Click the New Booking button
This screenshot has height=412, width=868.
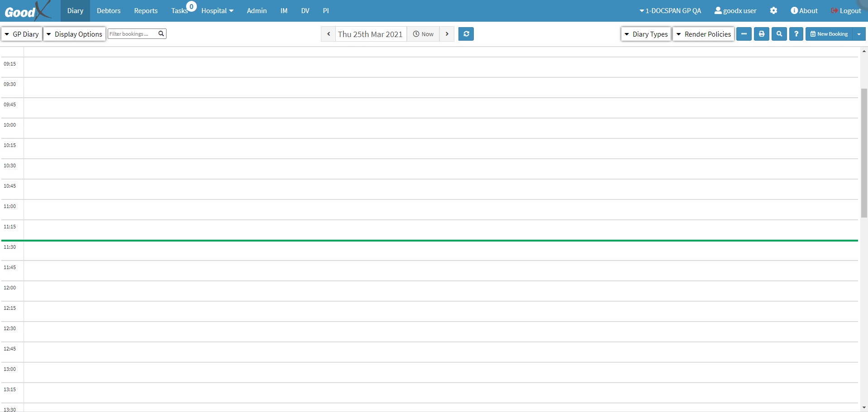click(x=829, y=34)
